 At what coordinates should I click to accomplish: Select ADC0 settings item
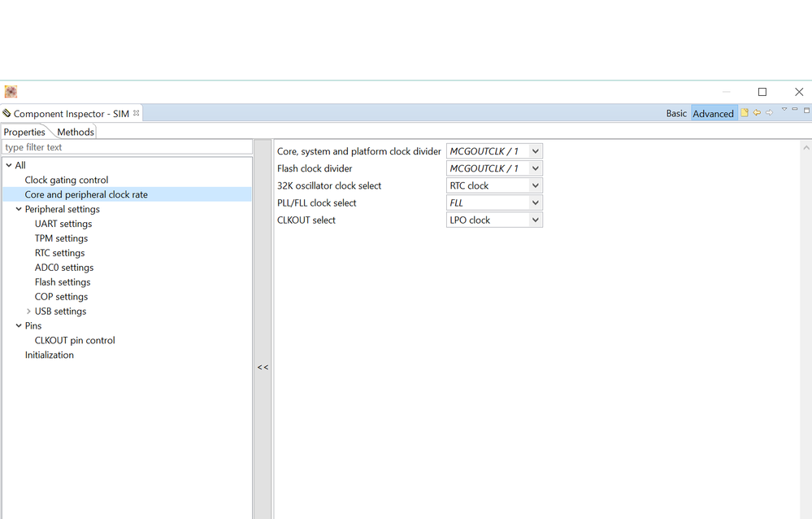[64, 267]
